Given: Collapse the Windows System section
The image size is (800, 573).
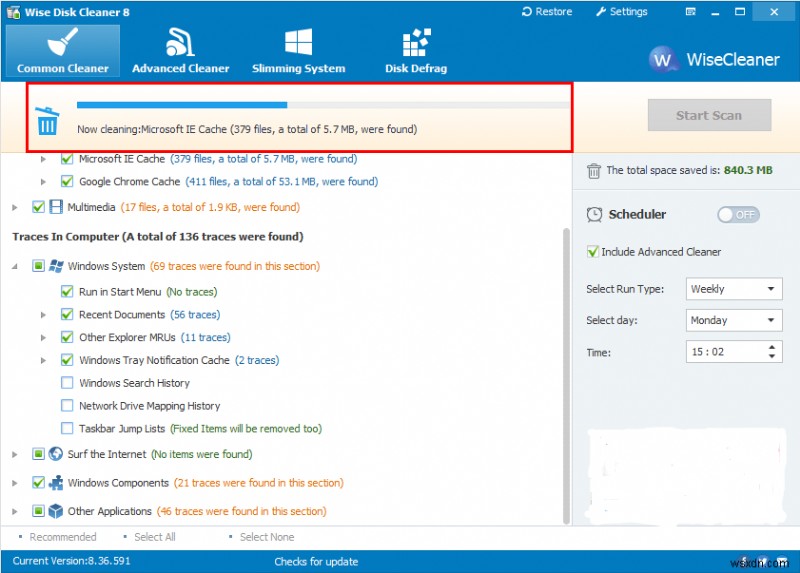Looking at the screenshot, I should click(x=15, y=266).
